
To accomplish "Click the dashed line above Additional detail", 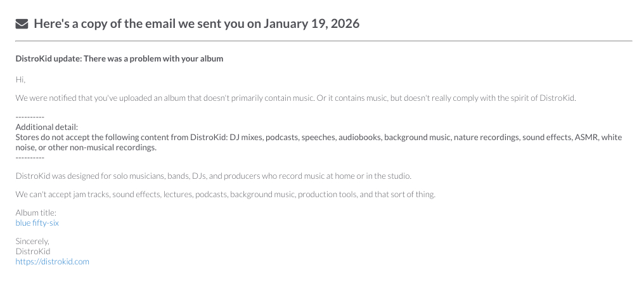I will 30,118.
